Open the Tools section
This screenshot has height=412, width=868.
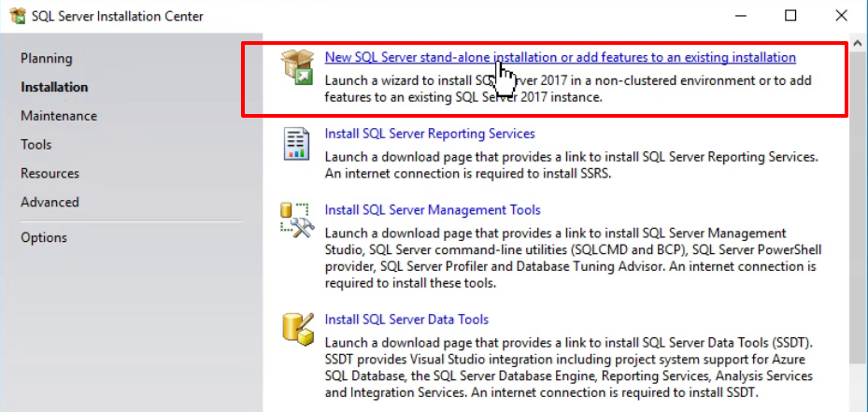(36, 145)
